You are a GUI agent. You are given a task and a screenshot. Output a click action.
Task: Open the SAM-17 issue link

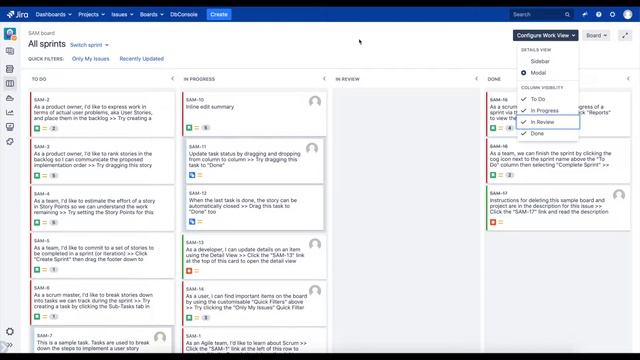[x=499, y=193]
